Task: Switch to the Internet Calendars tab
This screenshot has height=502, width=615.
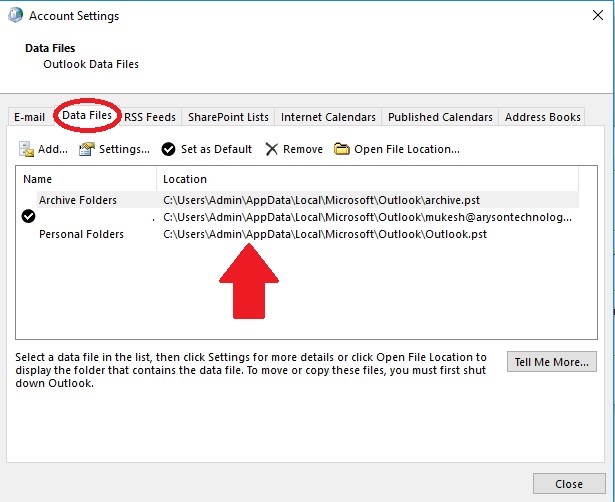Action: (328, 117)
